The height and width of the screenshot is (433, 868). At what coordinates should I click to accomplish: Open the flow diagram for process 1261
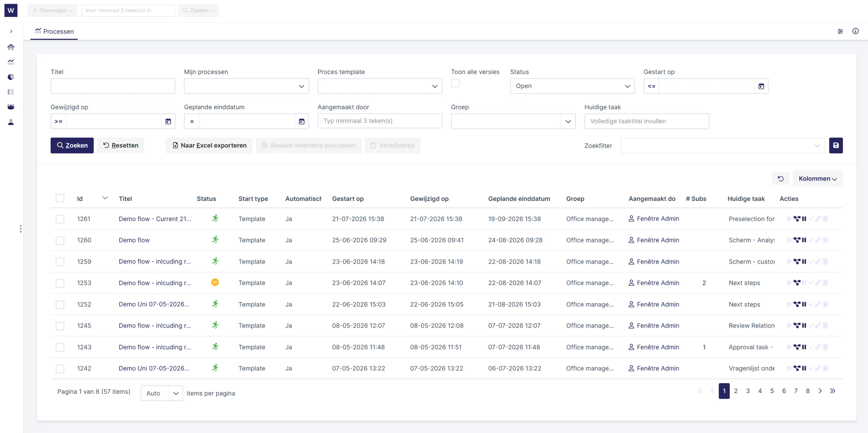pos(797,219)
